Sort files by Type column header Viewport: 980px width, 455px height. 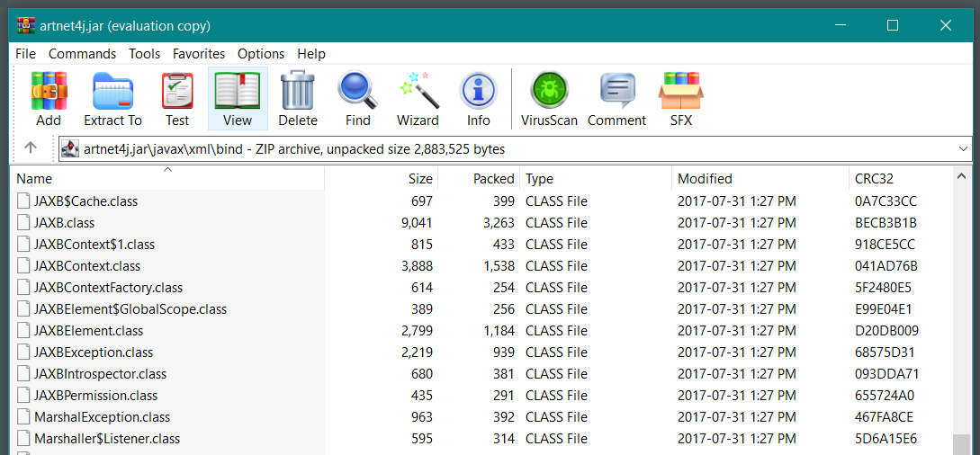pyautogui.click(x=596, y=179)
